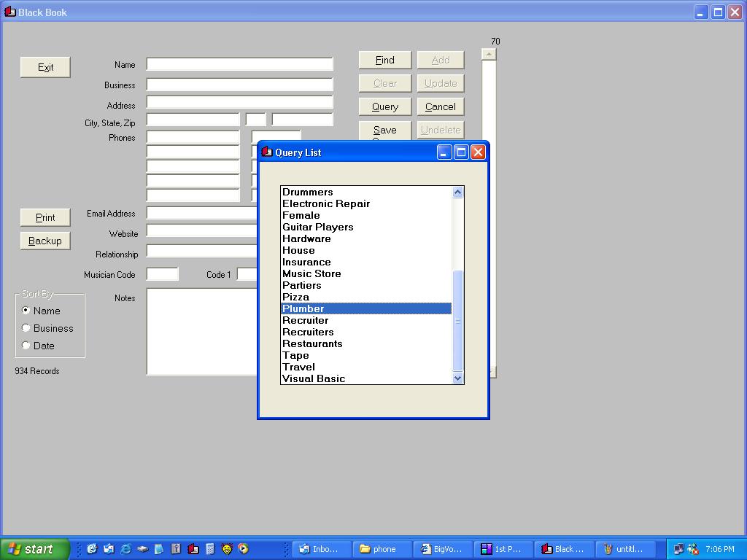Open Outlook Express from quick launch

109,549
